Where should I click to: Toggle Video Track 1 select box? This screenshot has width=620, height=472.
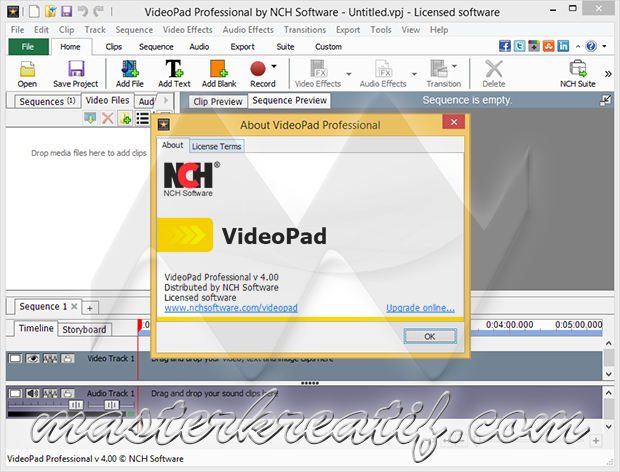click(x=15, y=359)
